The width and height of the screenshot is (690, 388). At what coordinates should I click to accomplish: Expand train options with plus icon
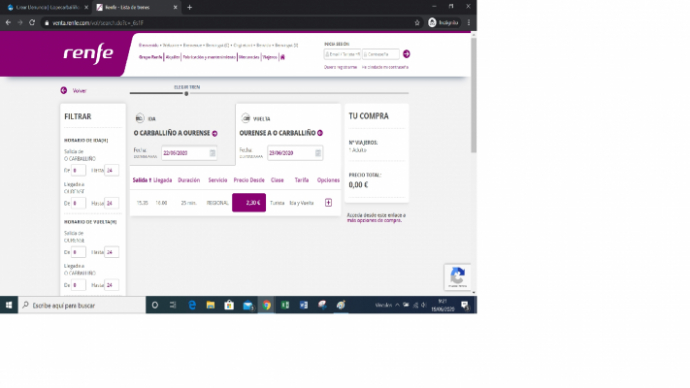[328, 202]
